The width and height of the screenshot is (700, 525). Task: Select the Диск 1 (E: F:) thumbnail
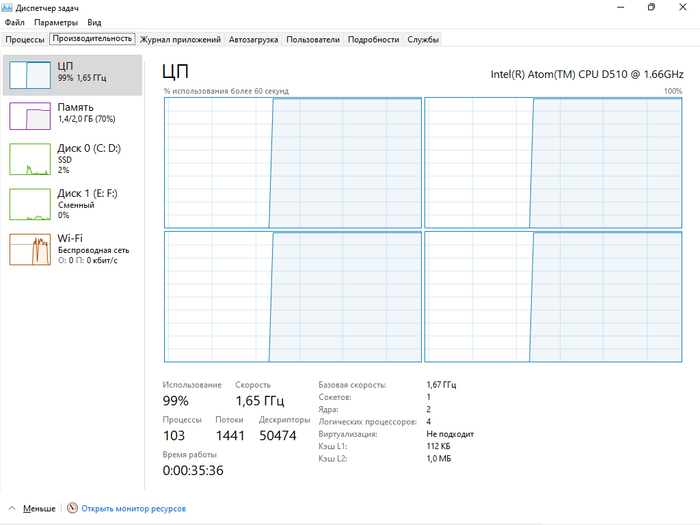point(30,204)
